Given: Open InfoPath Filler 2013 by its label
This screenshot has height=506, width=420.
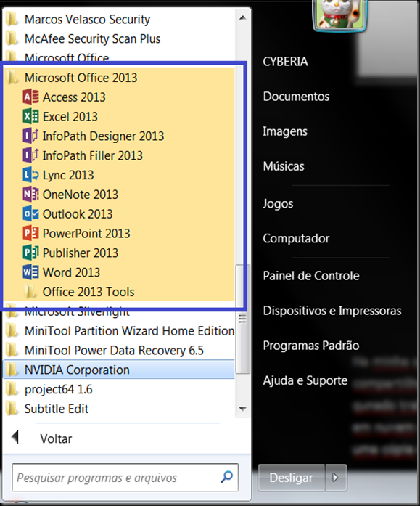Looking at the screenshot, I should (93, 155).
